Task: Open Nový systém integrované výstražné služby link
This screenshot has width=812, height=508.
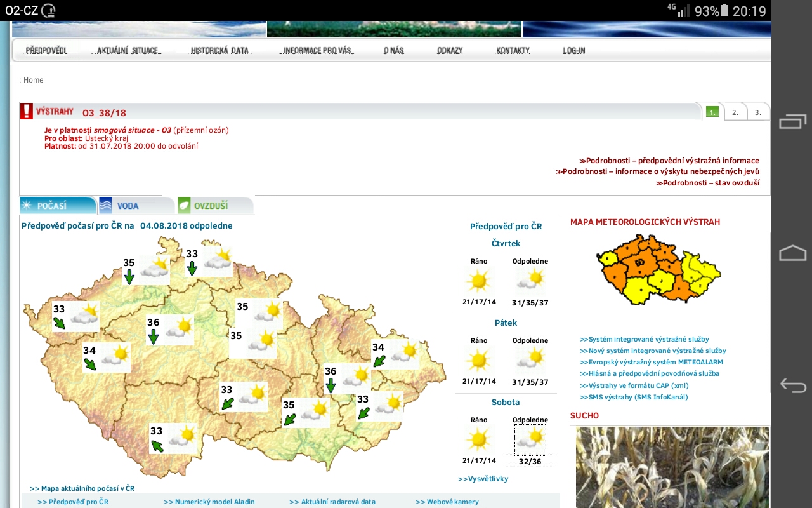Action: coord(653,351)
